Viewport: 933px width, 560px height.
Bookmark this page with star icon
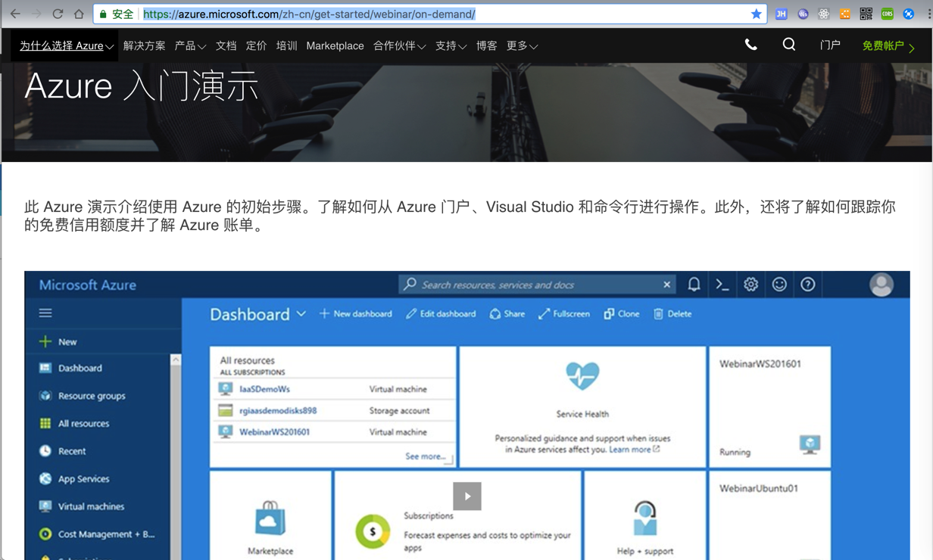pyautogui.click(x=756, y=14)
